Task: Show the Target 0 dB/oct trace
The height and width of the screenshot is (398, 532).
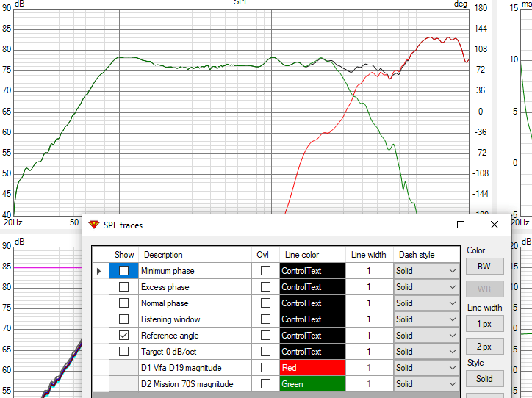Action: (x=124, y=351)
